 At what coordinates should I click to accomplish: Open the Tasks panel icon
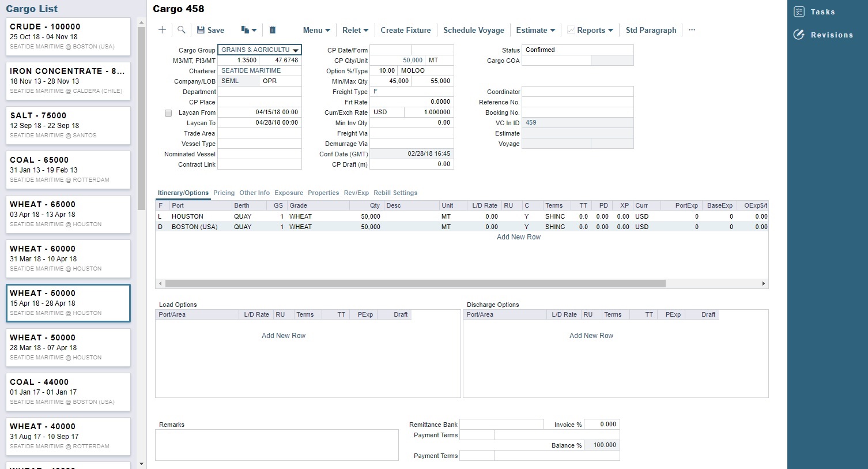click(x=799, y=12)
